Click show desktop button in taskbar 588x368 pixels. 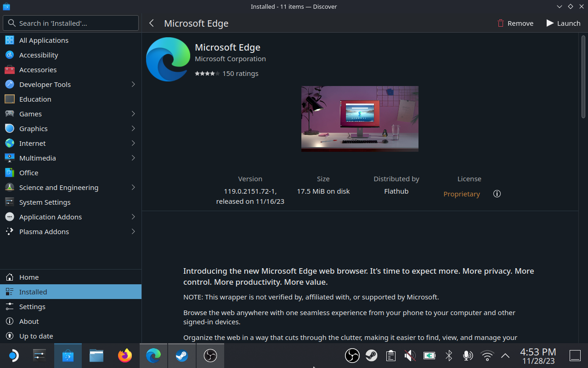click(x=575, y=356)
